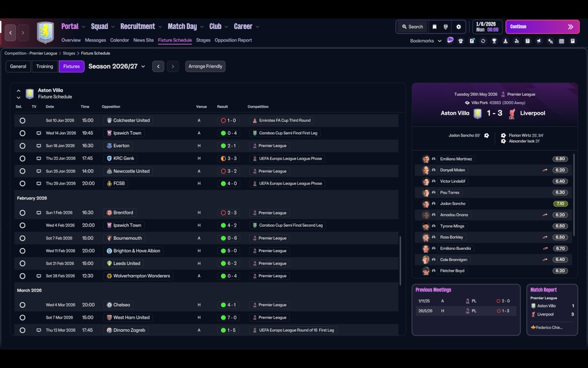The height and width of the screenshot is (368, 588).
Task: Select the Leeds United fixture circle
Action: [x=23, y=264]
